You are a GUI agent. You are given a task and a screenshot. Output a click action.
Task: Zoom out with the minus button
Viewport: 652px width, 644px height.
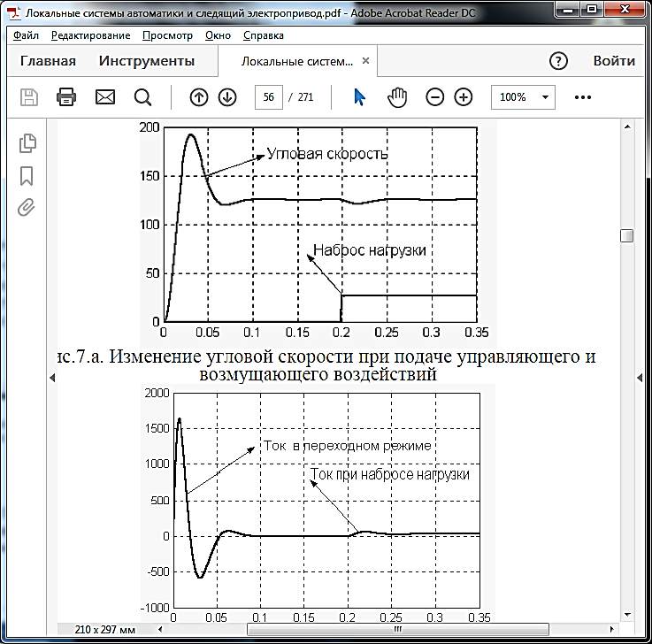pyautogui.click(x=434, y=96)
